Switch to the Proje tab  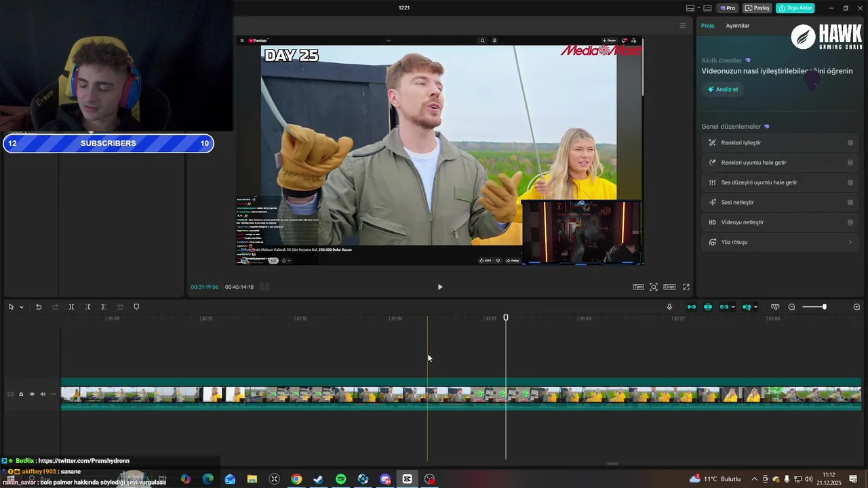(707, 26)
